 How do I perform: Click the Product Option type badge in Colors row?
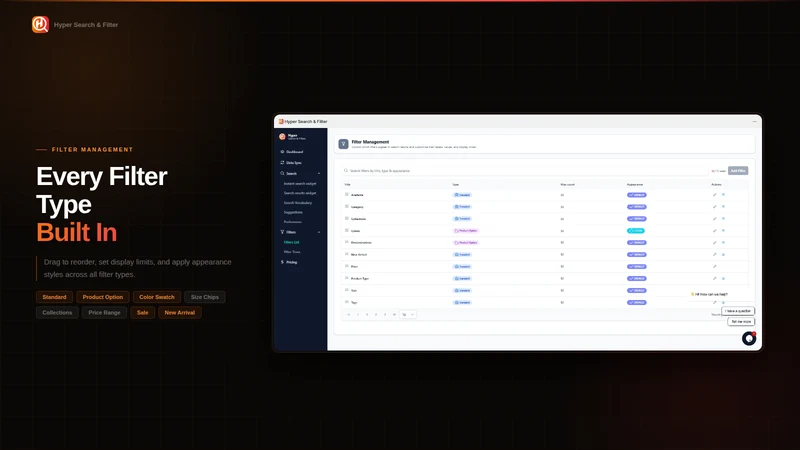tap(465, 231)
